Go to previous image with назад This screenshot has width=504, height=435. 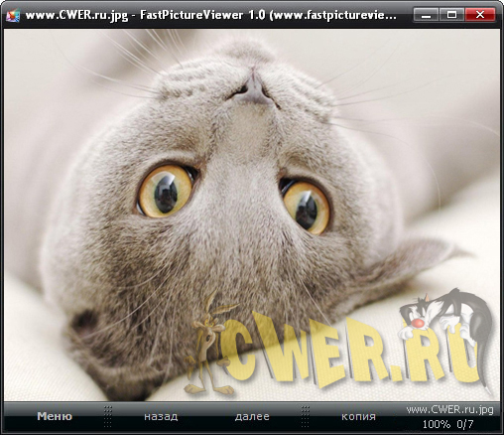tap(161, 416)
